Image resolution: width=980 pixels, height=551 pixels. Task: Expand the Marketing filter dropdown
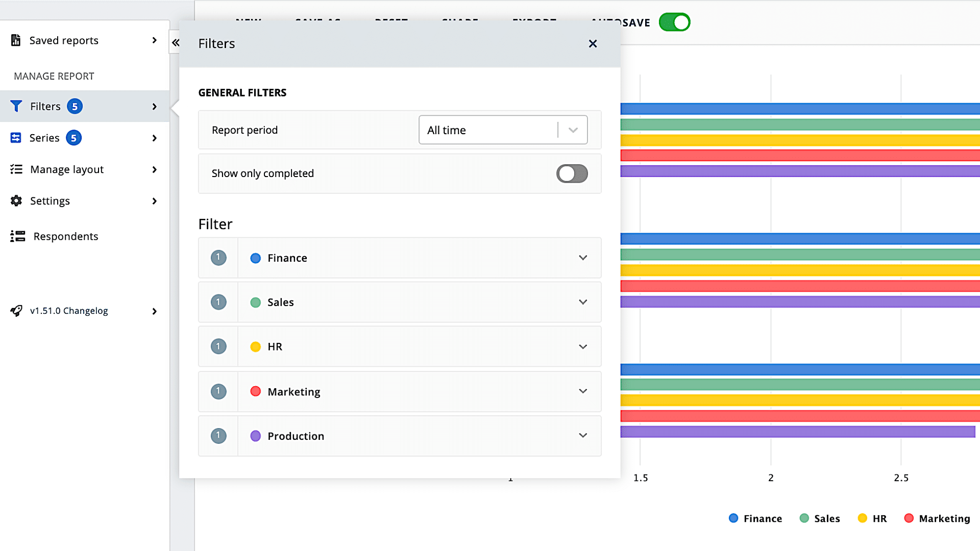pos(582,391)
